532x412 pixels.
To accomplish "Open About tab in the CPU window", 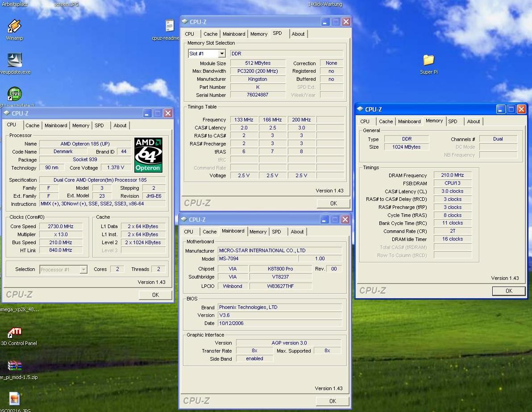I will click(120, 125).
